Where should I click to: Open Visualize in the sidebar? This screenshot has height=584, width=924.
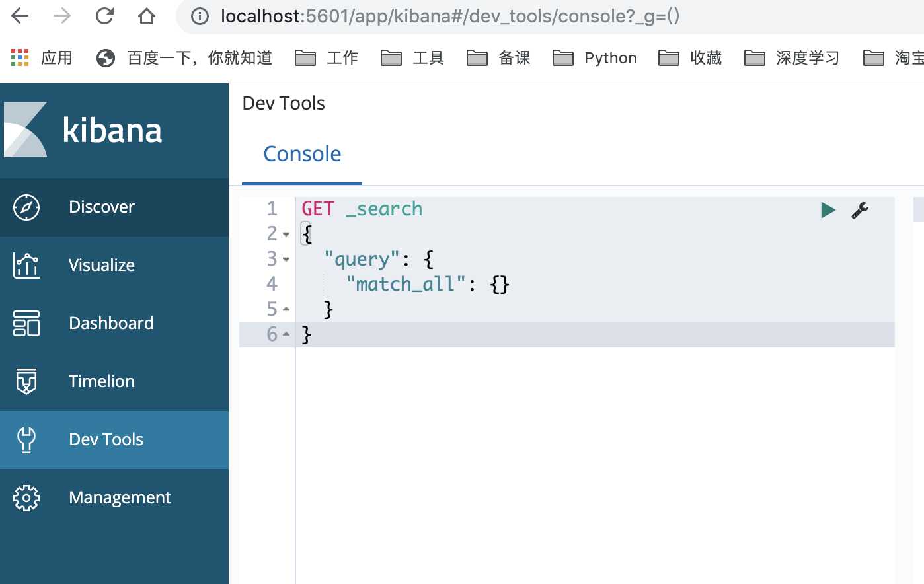pyautogui.click(x=114, y=266)
